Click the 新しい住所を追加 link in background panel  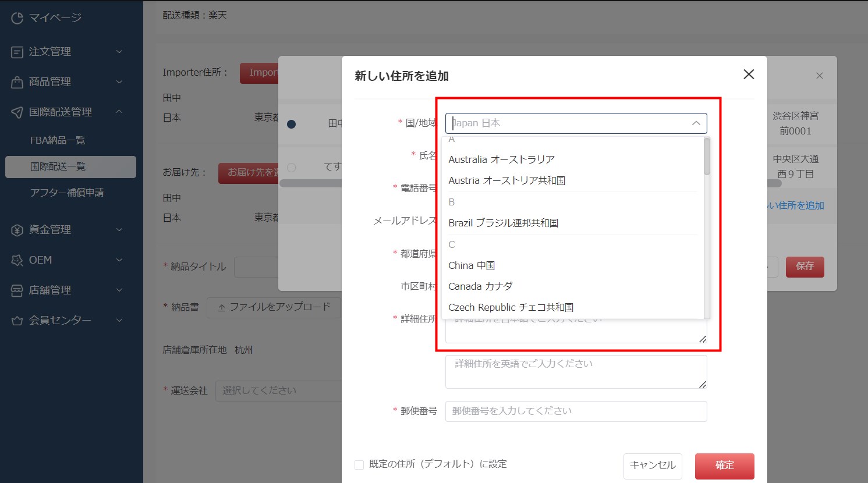click(x=795, y=205)
